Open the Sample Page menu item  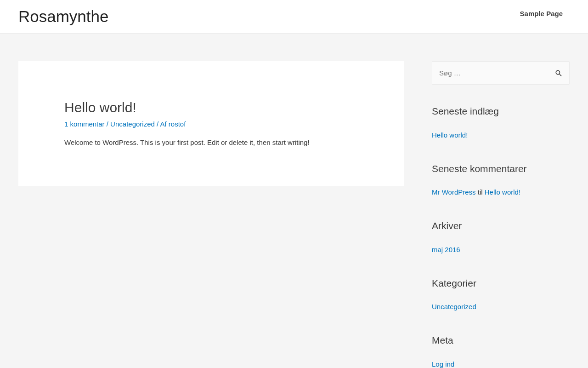pos(541,14)
